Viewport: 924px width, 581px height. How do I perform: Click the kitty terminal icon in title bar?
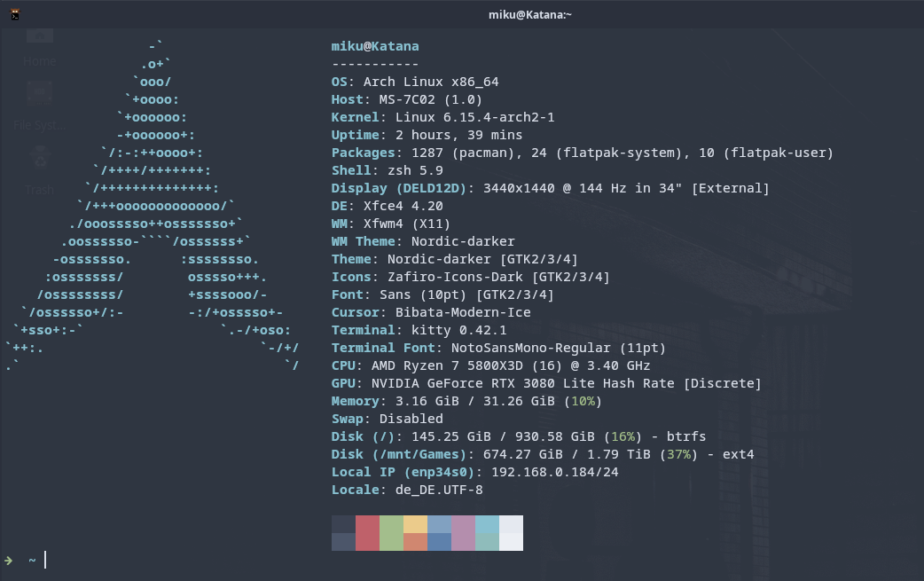point(15,15)
